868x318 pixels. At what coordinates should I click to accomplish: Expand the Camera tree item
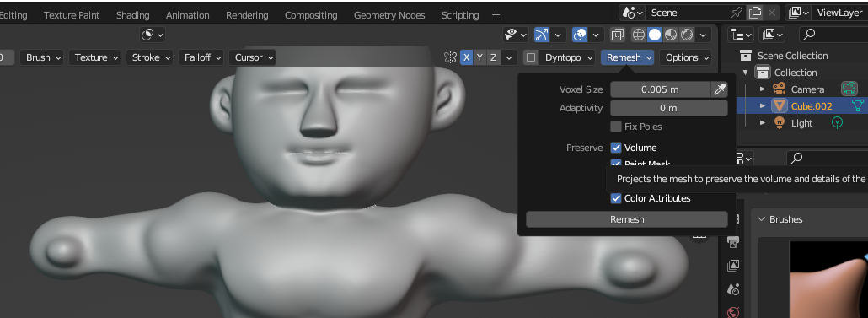pos(763,89)
